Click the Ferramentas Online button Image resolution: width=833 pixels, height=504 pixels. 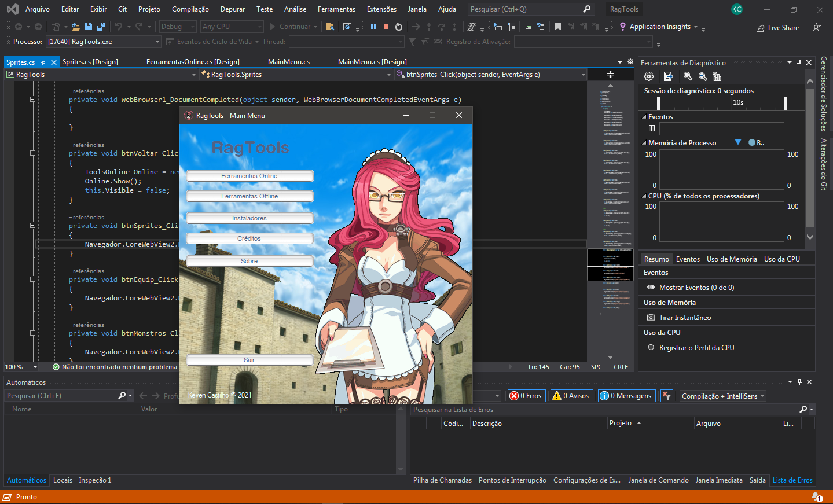tap(249, 176)
